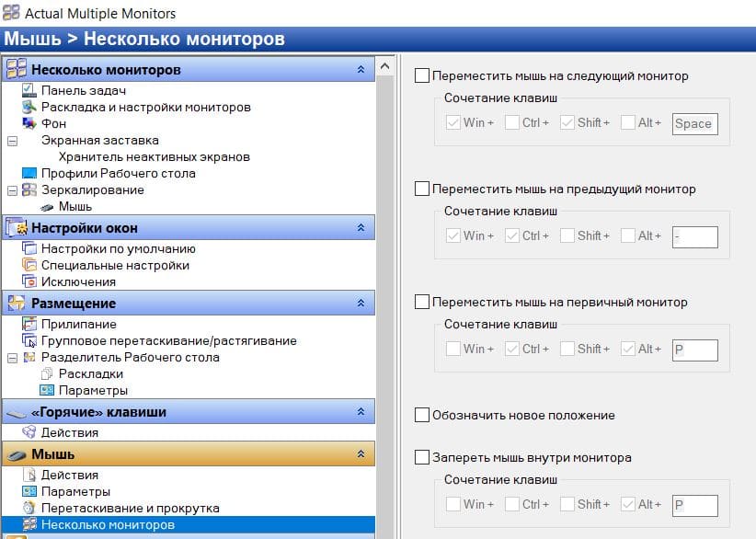Click the Space key field for next monitor
The height and width of the screenshot is (539, 756).
(x=694, y=123)
